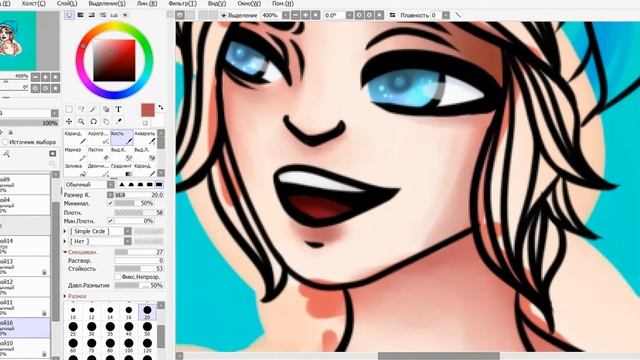
Task: Open the Слой menu
Action: (x=67, y=3)
